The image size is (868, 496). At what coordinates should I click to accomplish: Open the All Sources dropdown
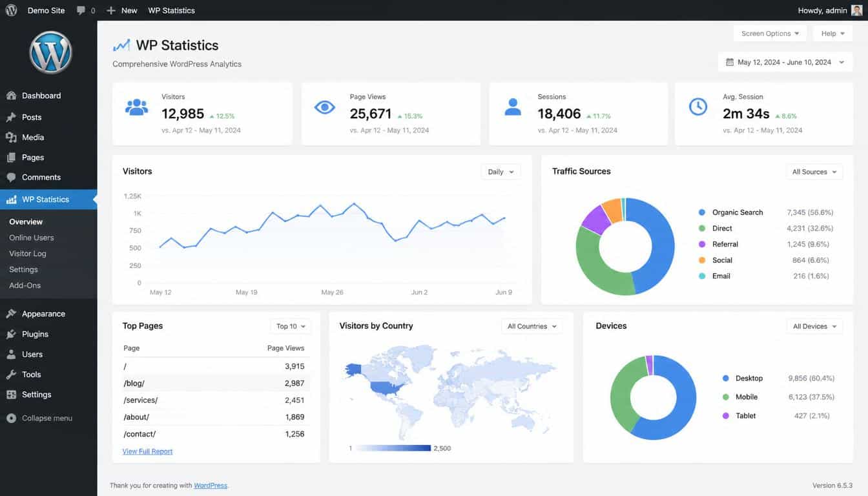click(814, 172)
